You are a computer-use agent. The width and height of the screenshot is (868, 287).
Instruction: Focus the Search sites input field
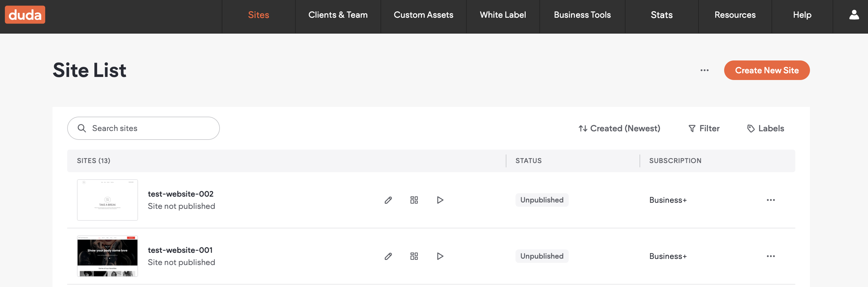tap(148, 128)
